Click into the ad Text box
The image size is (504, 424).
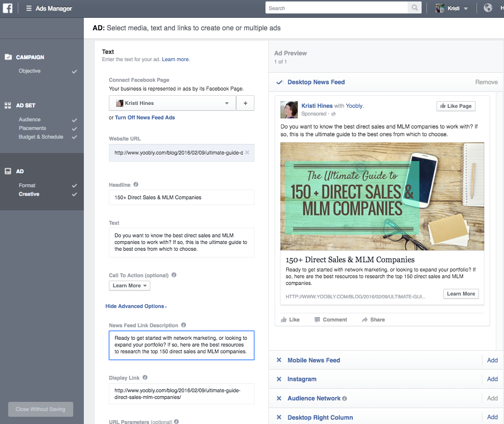click(182, 243)
